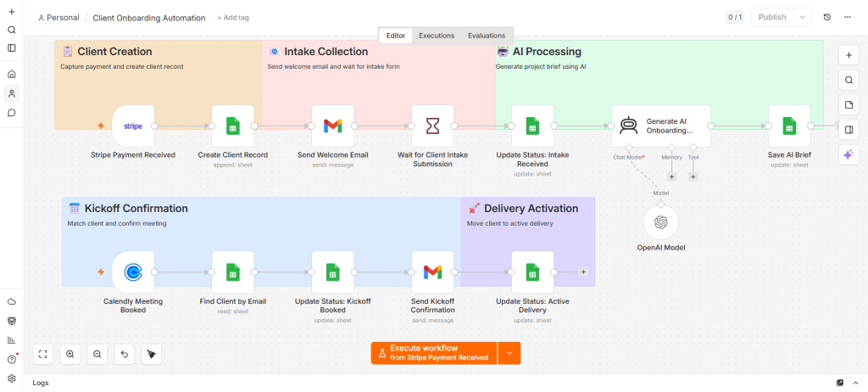Click the AI Processing sticky note title

[547, 52]
